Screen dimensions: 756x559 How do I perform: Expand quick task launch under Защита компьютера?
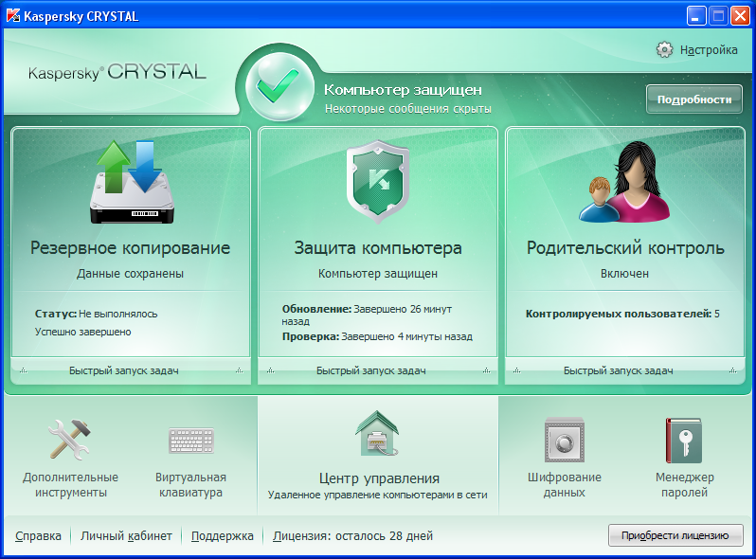point(378,370)
